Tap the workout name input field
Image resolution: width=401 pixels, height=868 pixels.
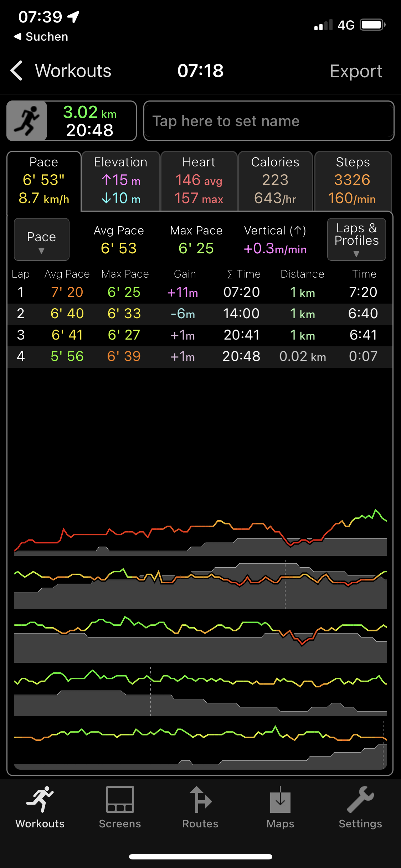269,121
